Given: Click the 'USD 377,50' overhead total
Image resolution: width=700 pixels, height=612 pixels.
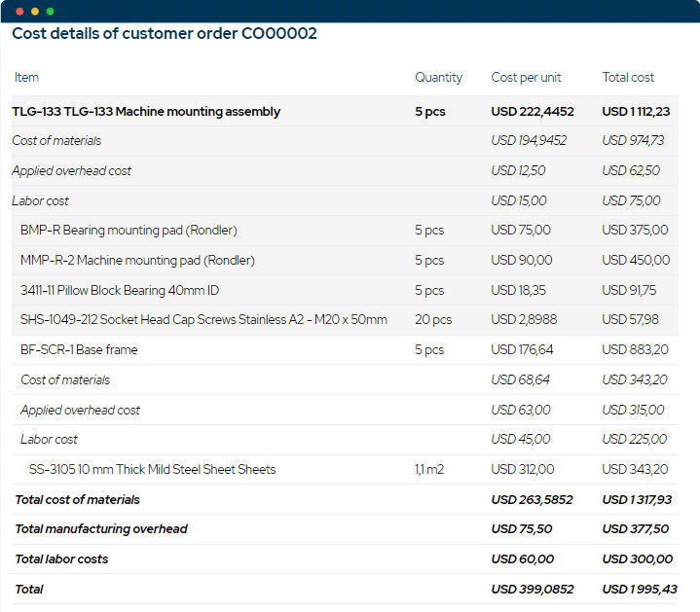Looking at the screenshot, I should coord(636,529).
